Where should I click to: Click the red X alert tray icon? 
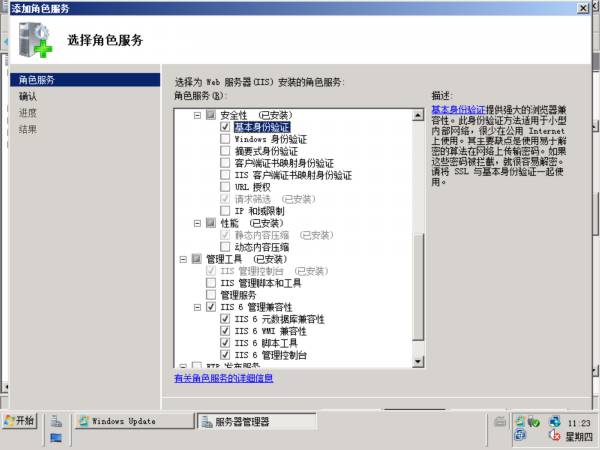(554, 435)
